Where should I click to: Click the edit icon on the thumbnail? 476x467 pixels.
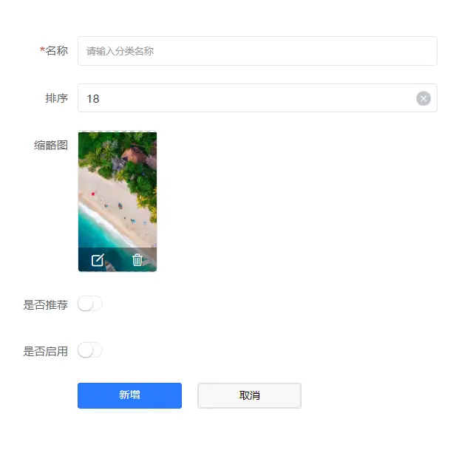98,260
